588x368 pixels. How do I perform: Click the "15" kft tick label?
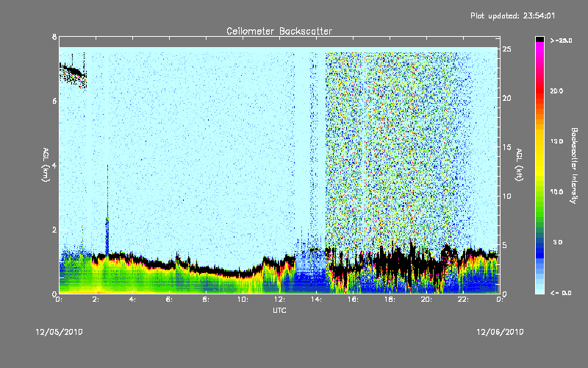pos(506,147)
